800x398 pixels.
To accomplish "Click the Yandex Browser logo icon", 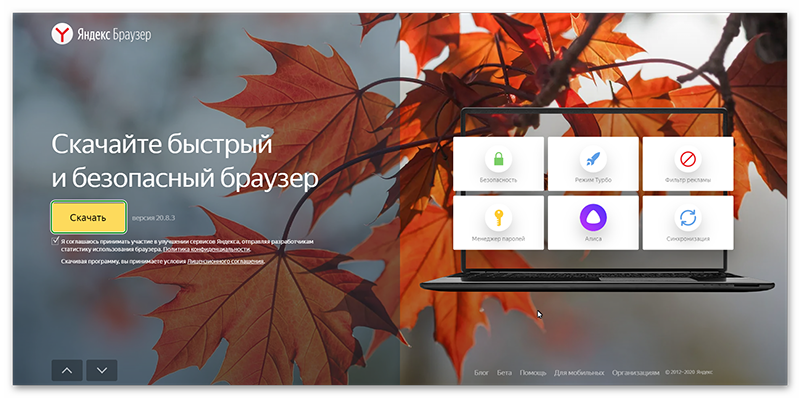I will [x=62, y=34].
